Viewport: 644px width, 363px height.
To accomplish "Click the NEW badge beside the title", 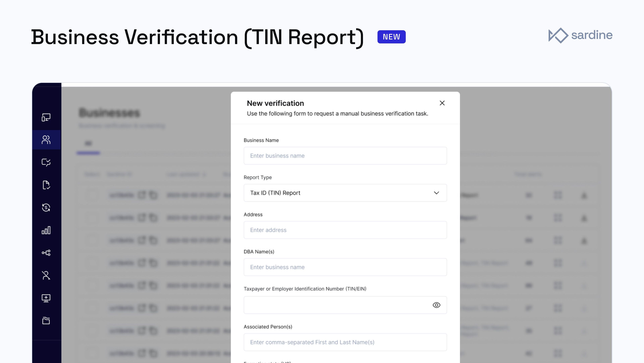I will 391,37.
